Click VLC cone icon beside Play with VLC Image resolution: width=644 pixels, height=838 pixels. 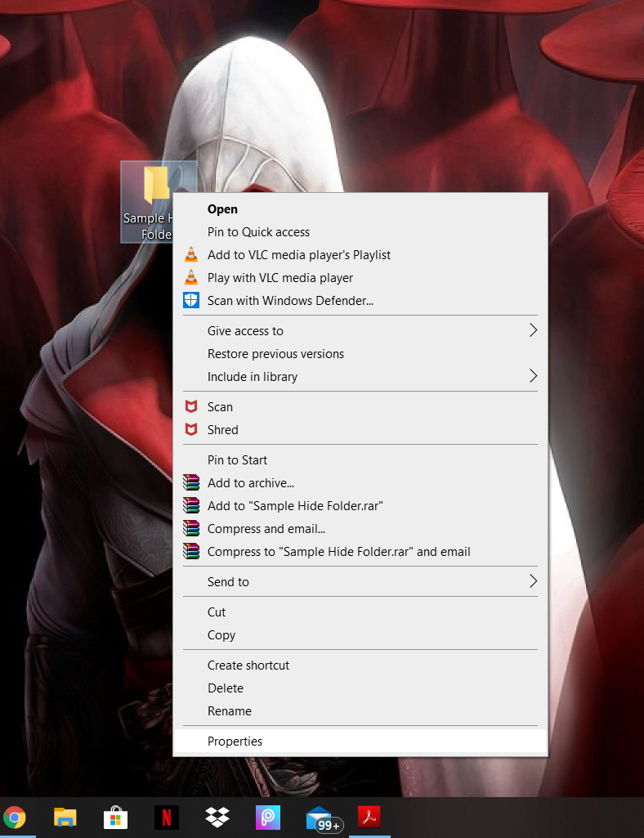click(x=190, y=278)
